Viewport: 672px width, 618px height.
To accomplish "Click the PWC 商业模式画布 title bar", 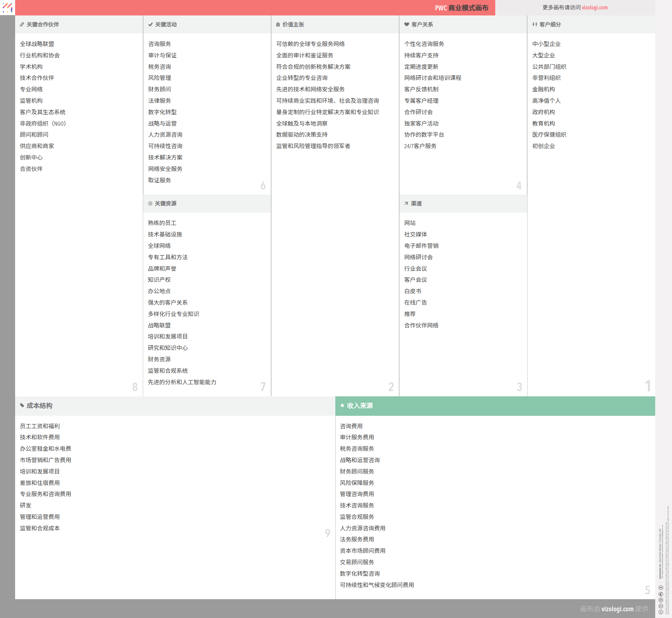I will click(461, 8).
